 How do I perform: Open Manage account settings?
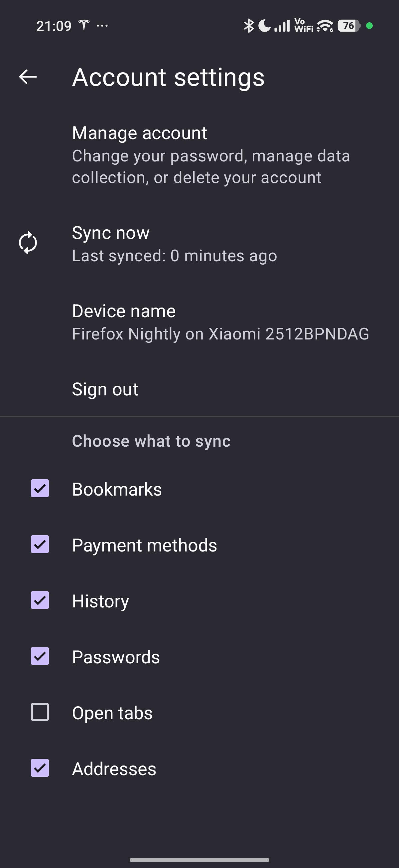coord(211,155)
